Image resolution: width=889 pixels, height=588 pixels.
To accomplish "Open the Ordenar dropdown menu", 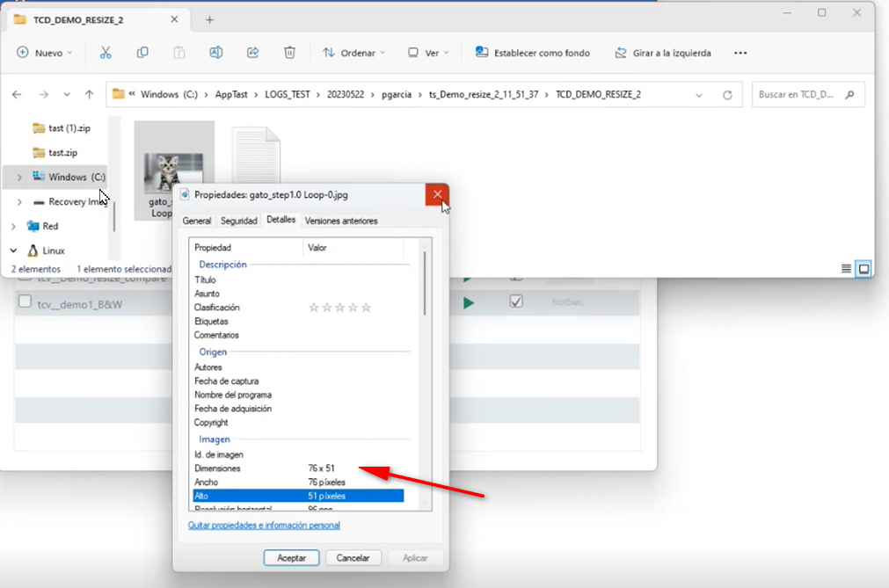I will pyautogui.click(x=353, y=53).
